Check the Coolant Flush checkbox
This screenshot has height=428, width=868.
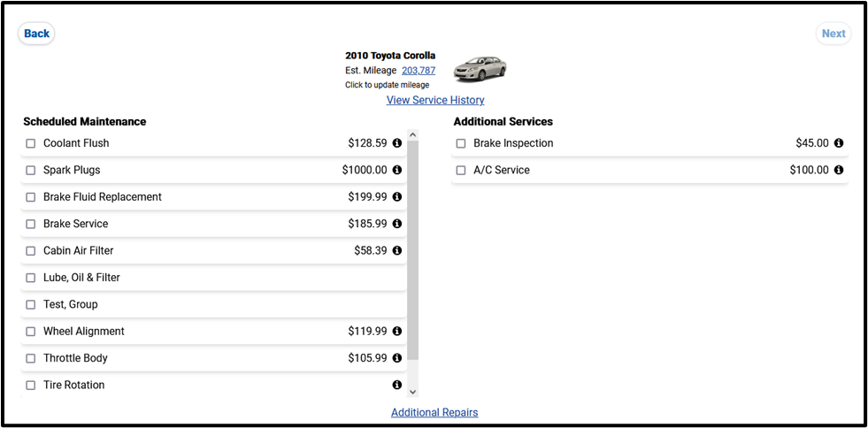click(31, 143)
